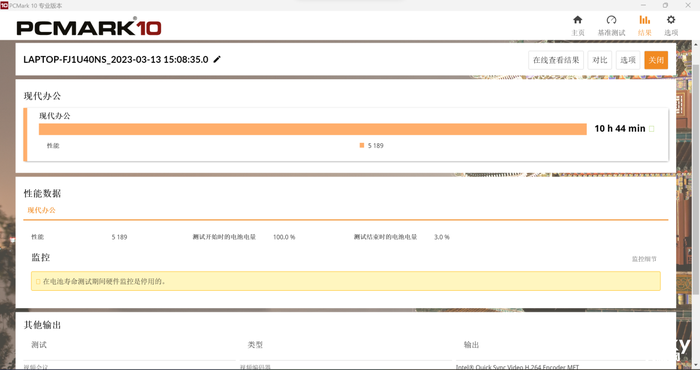This screenshot has height=370, width=700.
Task: Click the 对比 compare button
Action: tap(600, 60)
